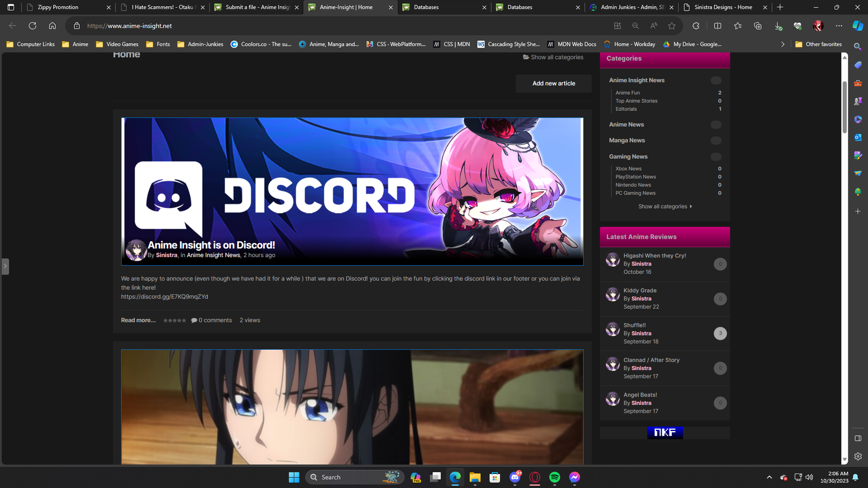Add page to favorites with star icon
Screen dimensions: 868x488
pyautogui.click(x=672, y=26)
